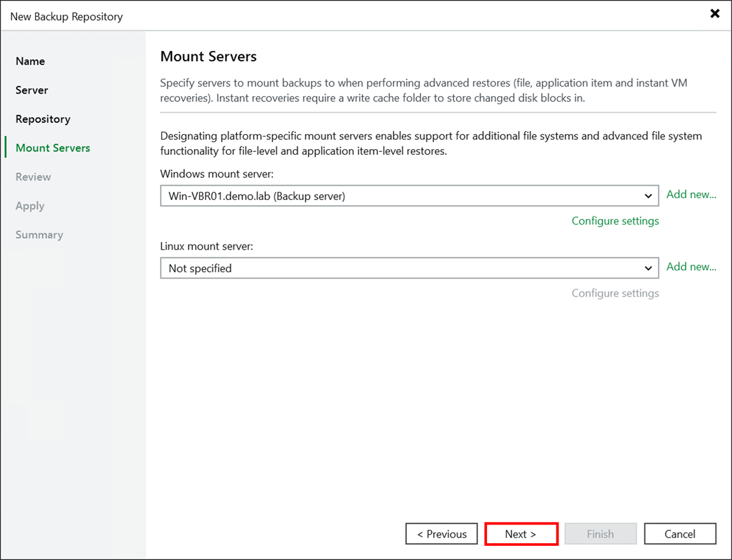Select the Name step in the wizard sidebar
Viewport: 732px width, 560px height.
30,61
